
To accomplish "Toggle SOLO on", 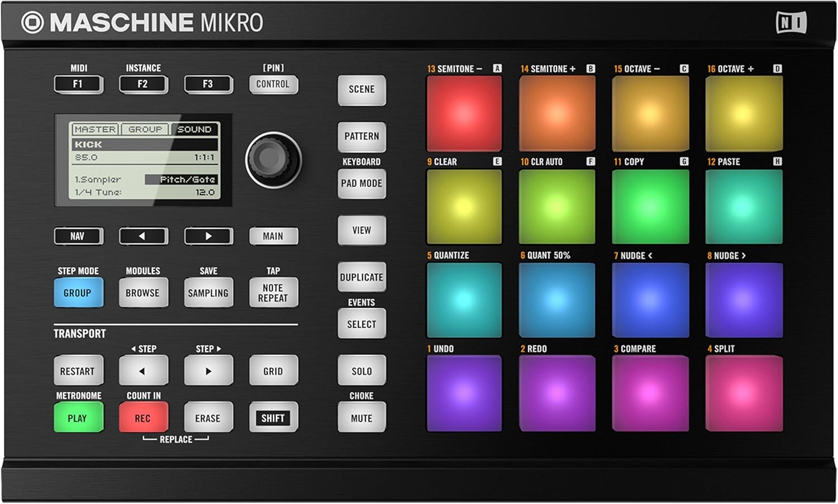I will [361, 370].
